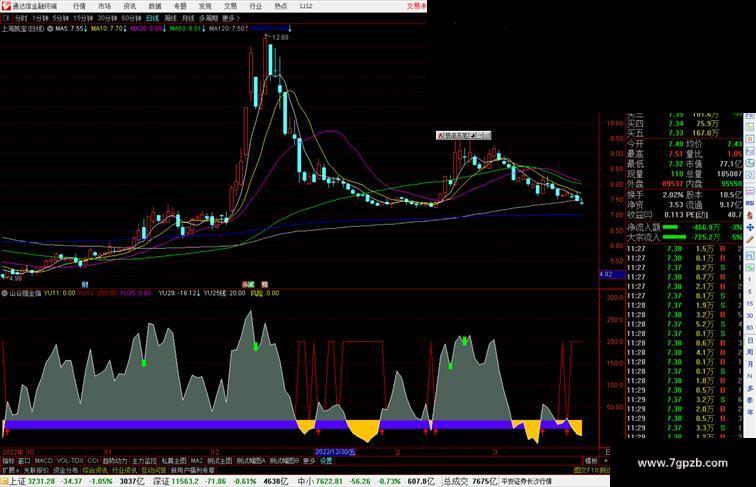Select the 年 shortcut in right toolbar
Viewport: 756px width, 487px height.
750,412
